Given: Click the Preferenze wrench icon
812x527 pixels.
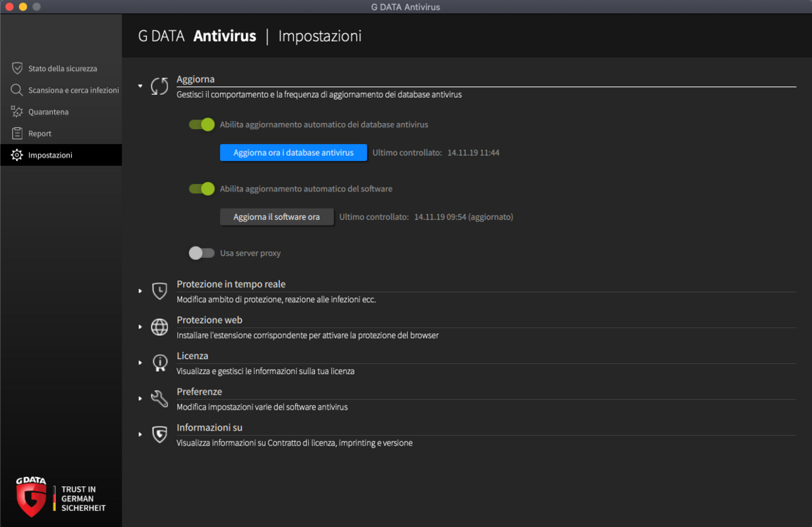Looking at the screenshot, I should [160, 398].
